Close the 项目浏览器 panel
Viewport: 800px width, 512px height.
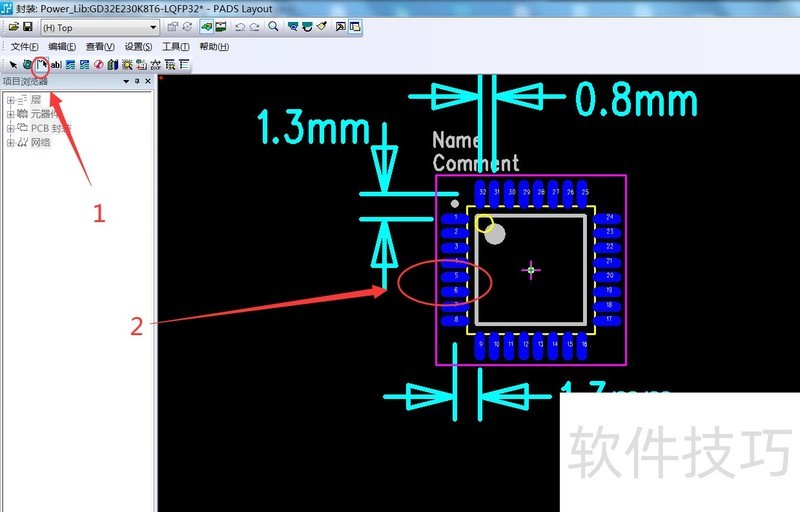(x=148, y=81)
